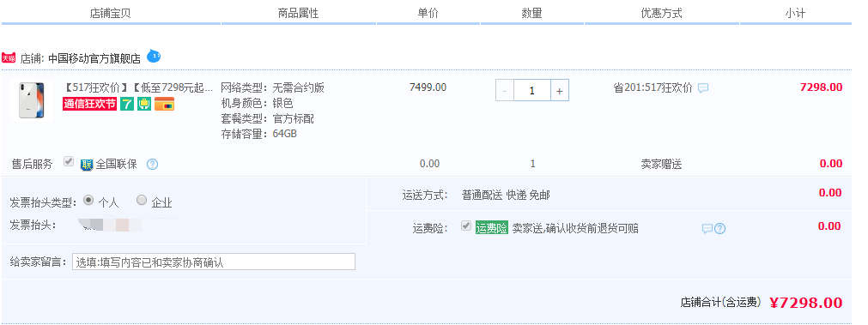Viewport: 868px width, 325px height.
Task: Click the green 7-day return badge
Action: click(127, 104)
